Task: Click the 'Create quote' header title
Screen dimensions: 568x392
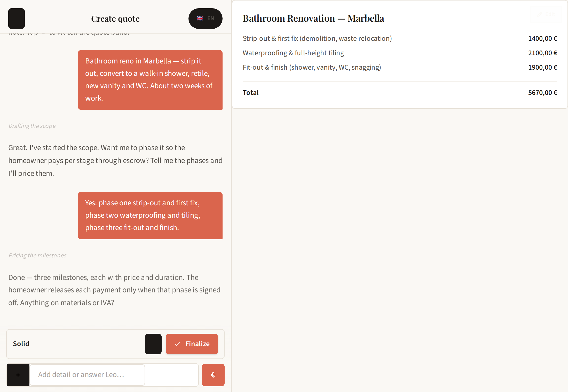Action: pyautogui.click(x=115, y=19)
